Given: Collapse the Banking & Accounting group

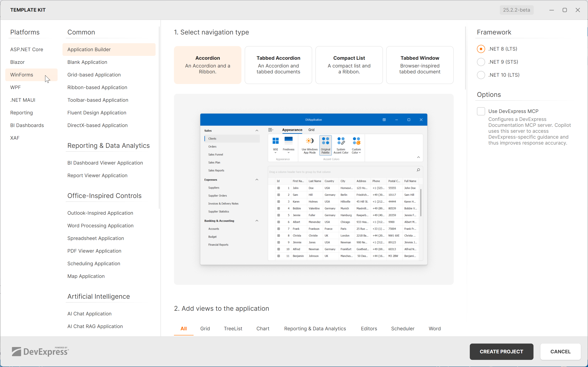Looking at the screenshot, I should point(257,221).
